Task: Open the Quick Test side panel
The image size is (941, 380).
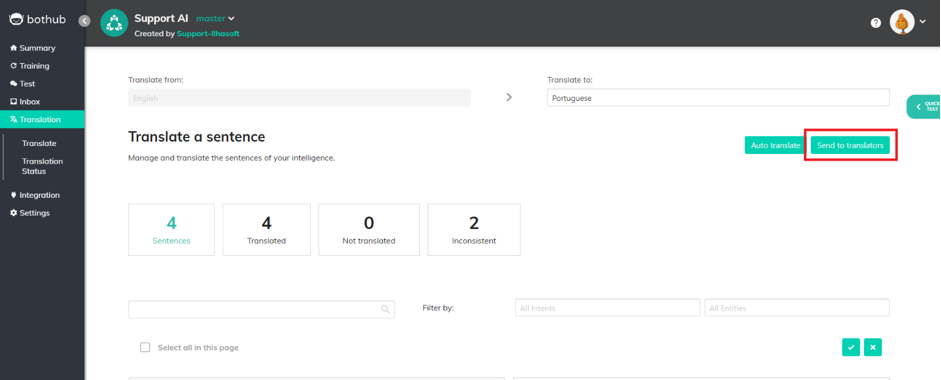Action: coord(924,107)
